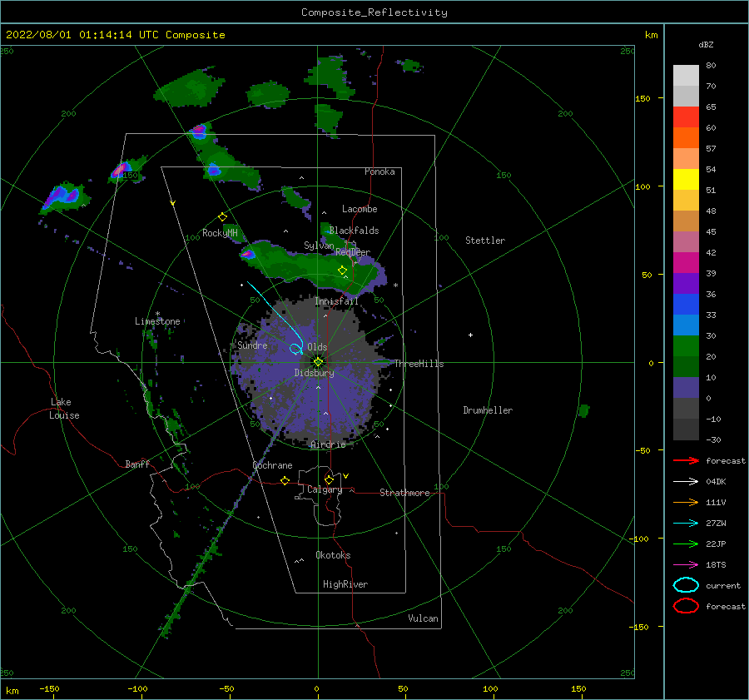Click the Didsbury label

tap(314, 373)
